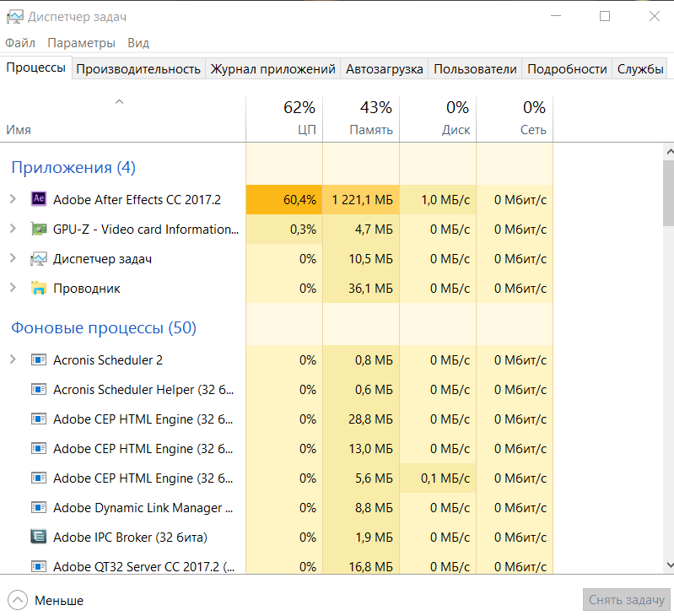The image size is (674, 616).
Task: Select the Adobe IPC Broker (32 бита) row
Action: tap(277, 538)
